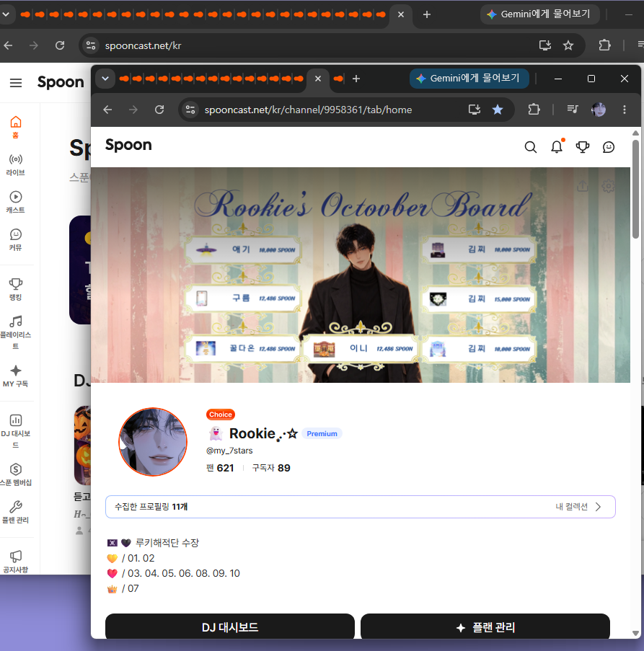This screenshot has height=651, width=644.
Task: Open the ranking trophy in front Spoon header
Action: [x=583, y=147]
